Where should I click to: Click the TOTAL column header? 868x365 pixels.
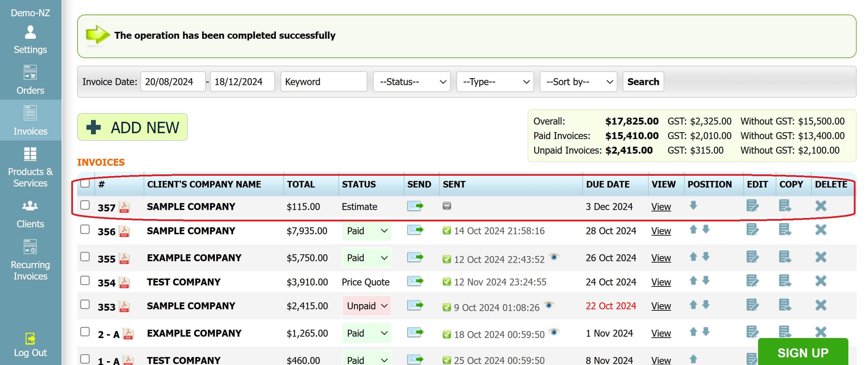301,184
